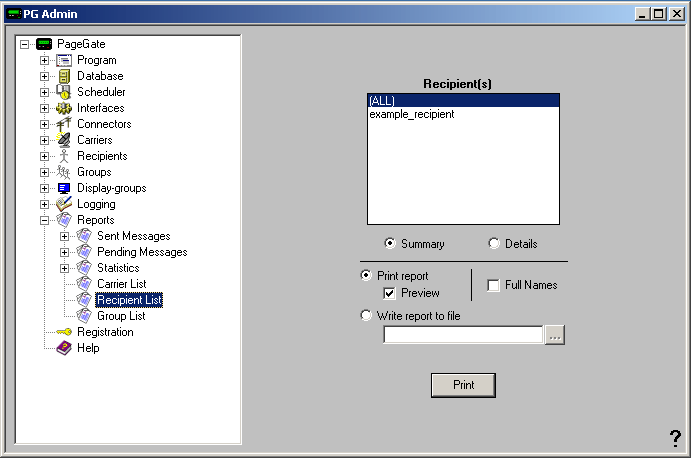Click the Sent Messages report icon

click(84, 236)
